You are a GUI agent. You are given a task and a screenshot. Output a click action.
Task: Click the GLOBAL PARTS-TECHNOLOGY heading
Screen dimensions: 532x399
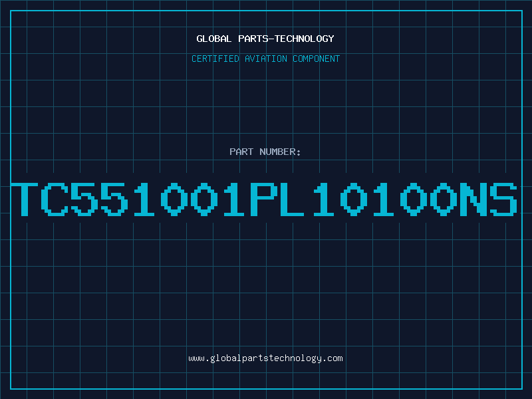coord(265,39)
